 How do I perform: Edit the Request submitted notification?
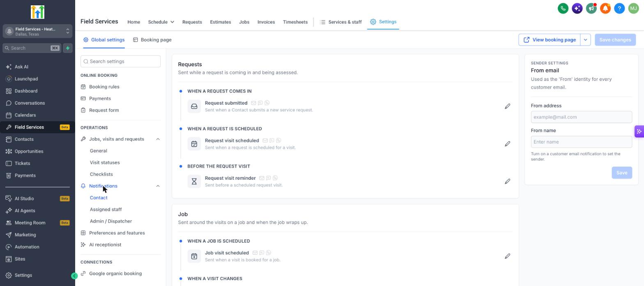click(x=507, y=106)
